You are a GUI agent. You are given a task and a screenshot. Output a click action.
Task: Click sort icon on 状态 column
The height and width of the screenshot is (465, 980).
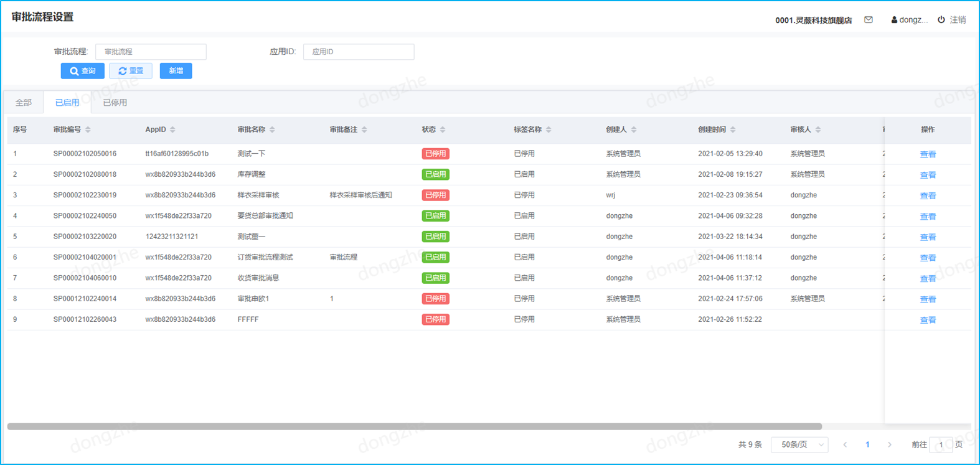tap(443, 129)
